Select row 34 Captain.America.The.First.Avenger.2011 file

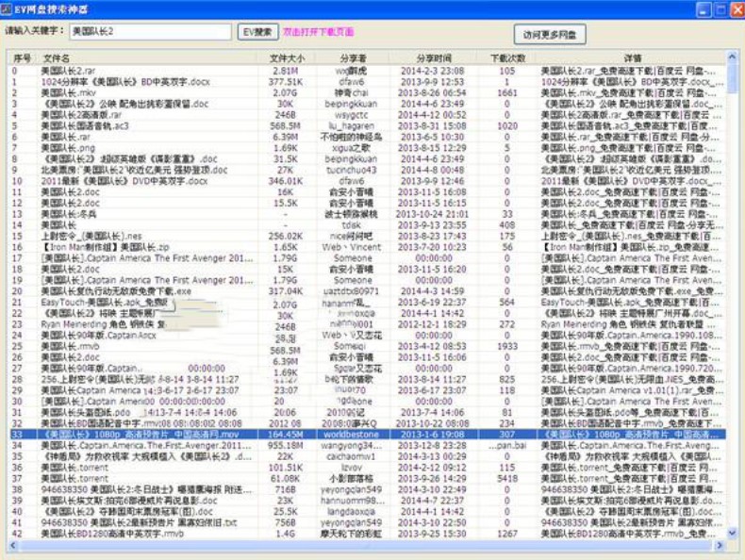[146, 446]
